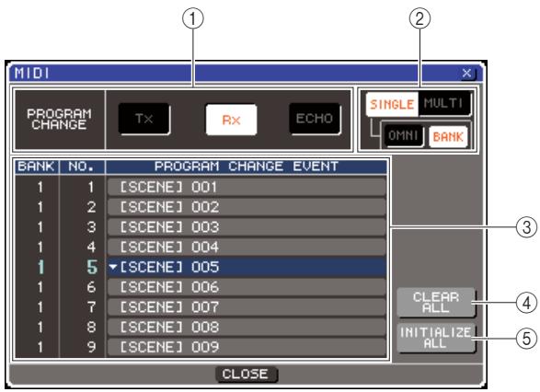
Task: Select SINGLE program change mode
Action: click(x=392, y=104)
